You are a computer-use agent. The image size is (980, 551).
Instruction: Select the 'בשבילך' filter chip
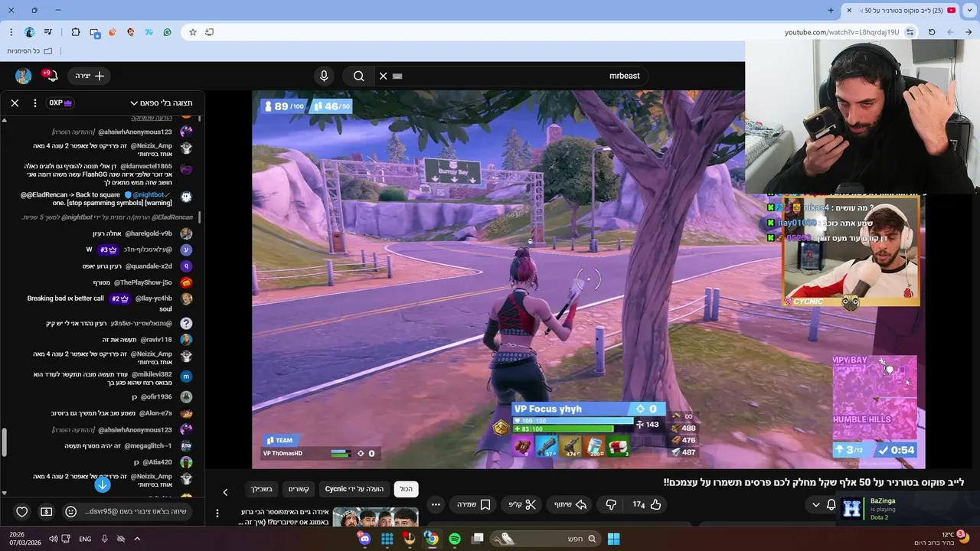(261, 489)
